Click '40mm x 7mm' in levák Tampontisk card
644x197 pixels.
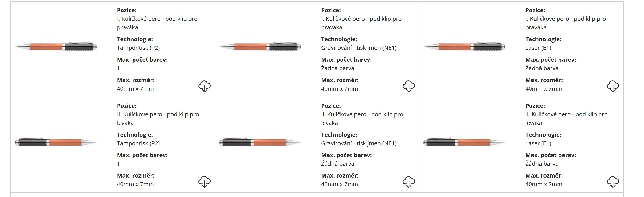(x=135, y=184)
